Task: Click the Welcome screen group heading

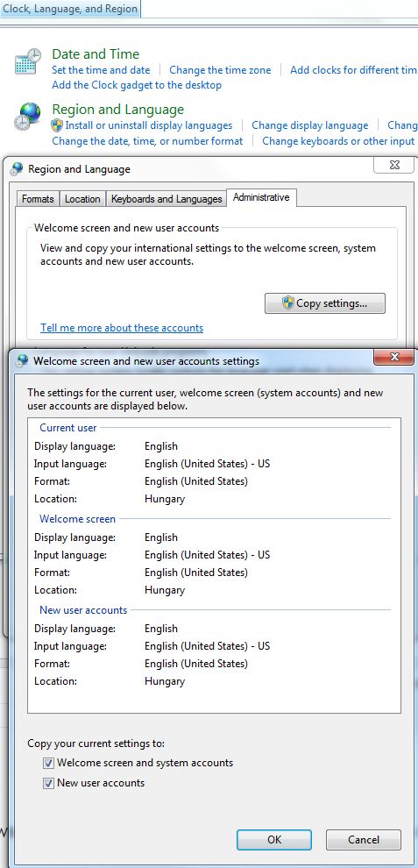Action: click(77, 519)
